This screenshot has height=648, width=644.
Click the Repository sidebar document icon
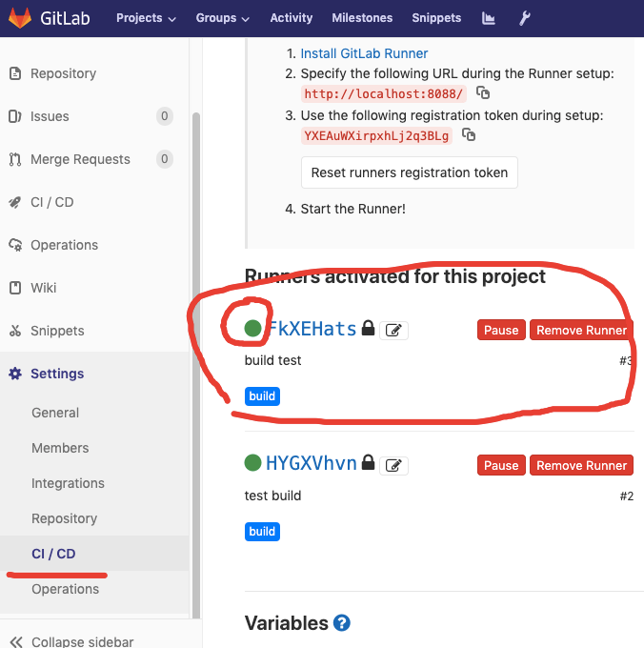[x=15, y=73]
